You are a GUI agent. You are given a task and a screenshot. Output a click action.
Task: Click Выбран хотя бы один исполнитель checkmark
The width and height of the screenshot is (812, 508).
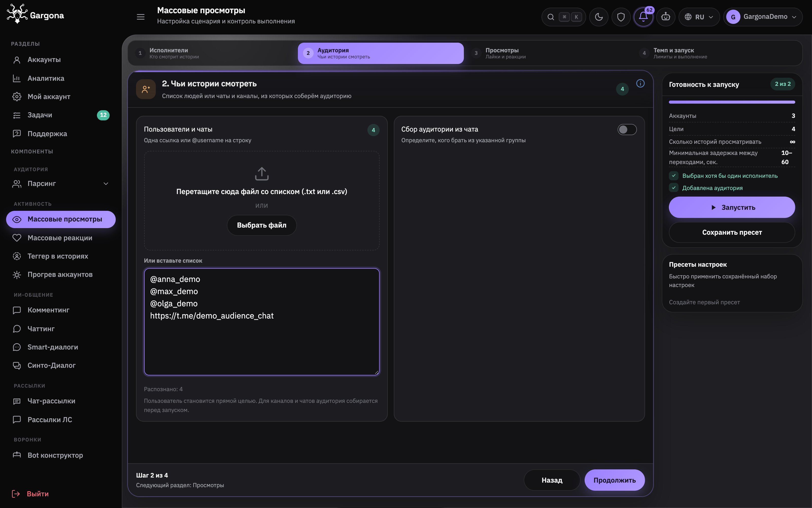pos(674,176)
